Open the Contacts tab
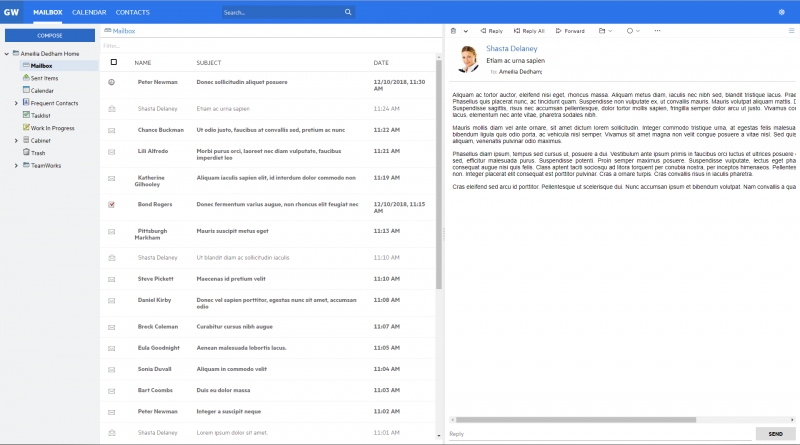 click(133, 12)
